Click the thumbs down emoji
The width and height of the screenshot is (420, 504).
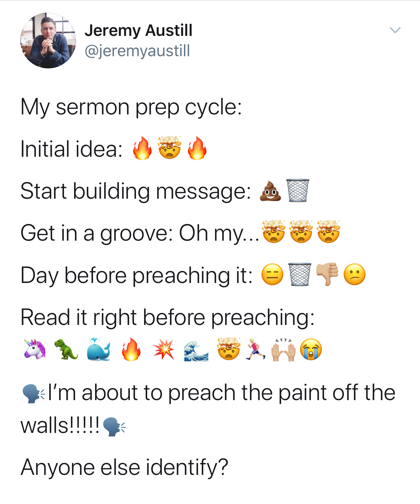[327, 274]
